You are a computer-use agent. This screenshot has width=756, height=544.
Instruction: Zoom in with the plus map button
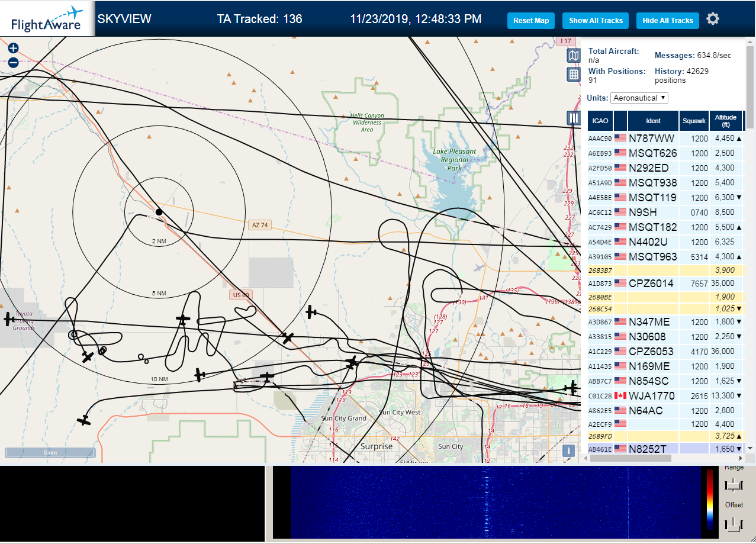13,49
